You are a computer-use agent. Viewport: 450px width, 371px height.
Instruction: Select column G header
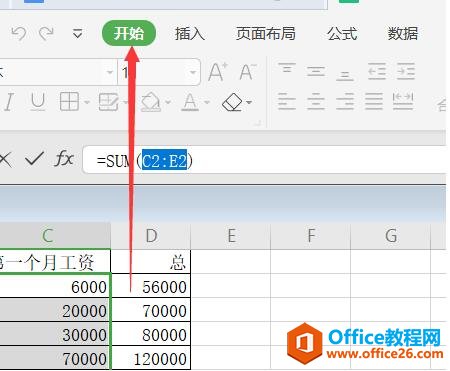pyautogui.click(x=391, y=236)
